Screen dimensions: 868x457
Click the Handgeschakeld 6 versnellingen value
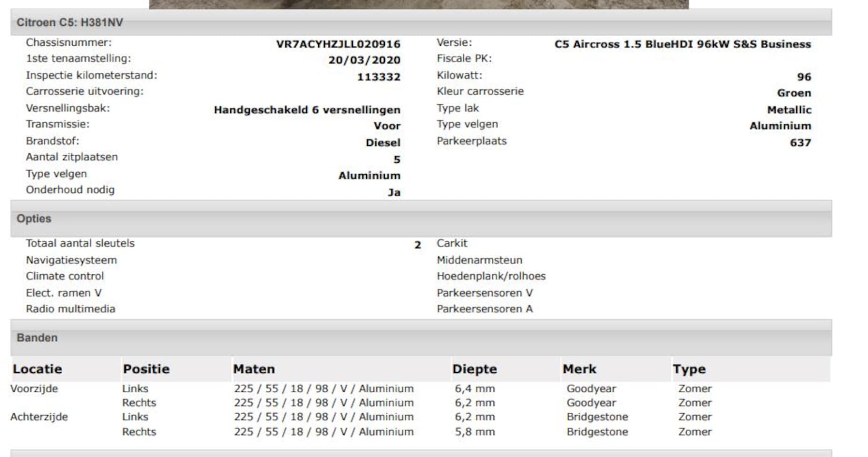[x=307, y=109]
